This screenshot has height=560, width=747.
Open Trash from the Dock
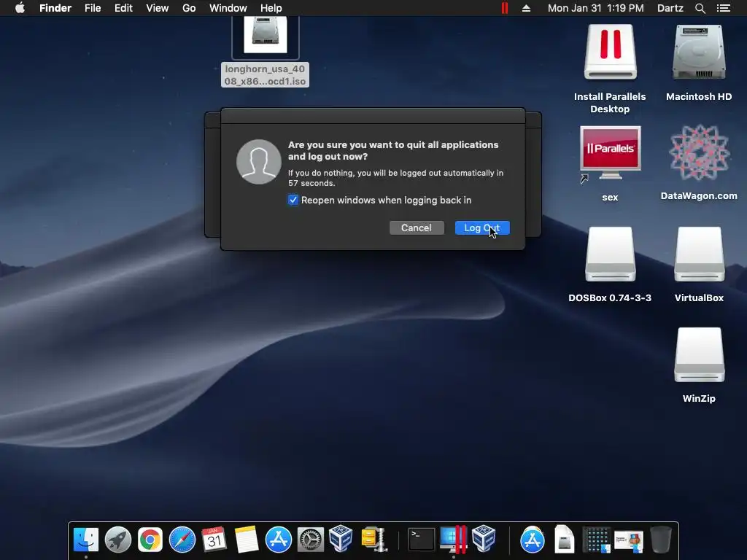coord(661,540)
